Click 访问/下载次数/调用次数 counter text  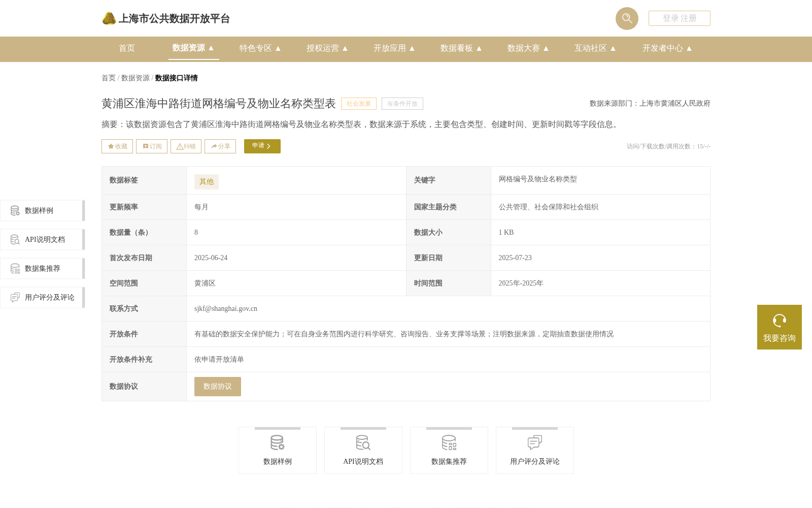668,146
